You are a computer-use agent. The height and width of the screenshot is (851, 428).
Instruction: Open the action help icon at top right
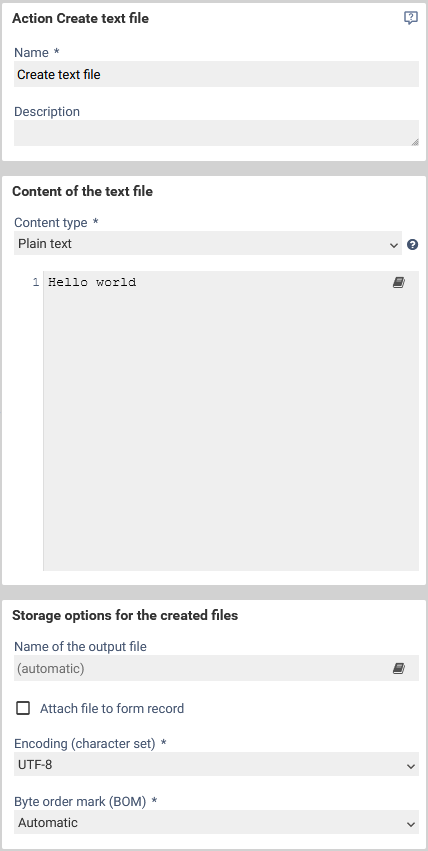point(411,18)
